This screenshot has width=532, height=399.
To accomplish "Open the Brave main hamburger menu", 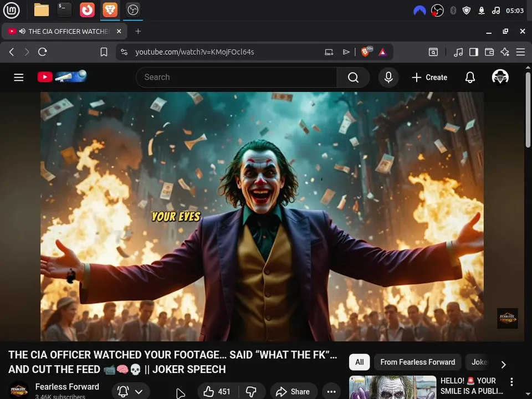I will click(x=520, y=52).
